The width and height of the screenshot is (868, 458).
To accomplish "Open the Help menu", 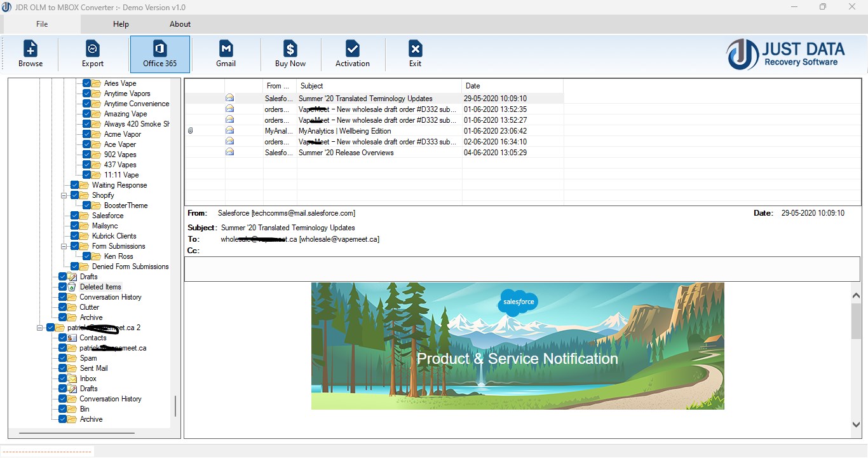I will (121, 24).
